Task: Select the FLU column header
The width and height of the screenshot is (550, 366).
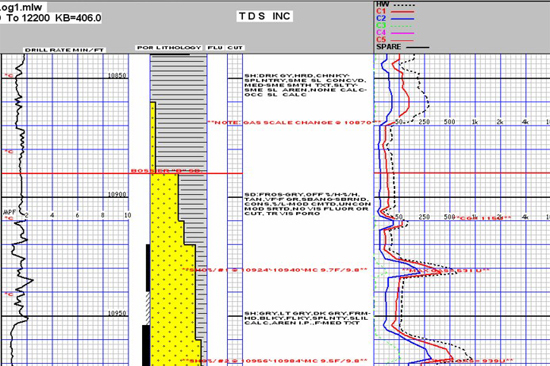Action: click(215, 47)
